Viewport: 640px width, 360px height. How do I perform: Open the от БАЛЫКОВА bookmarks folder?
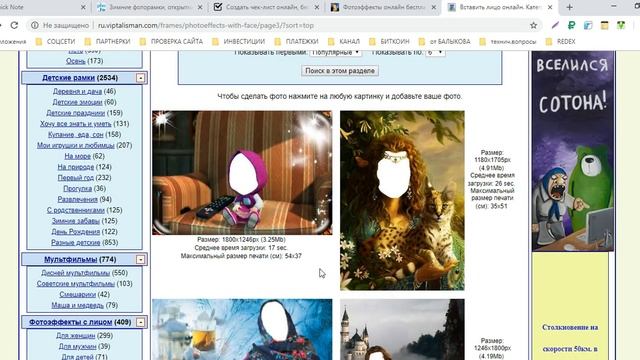coord(444,41)
